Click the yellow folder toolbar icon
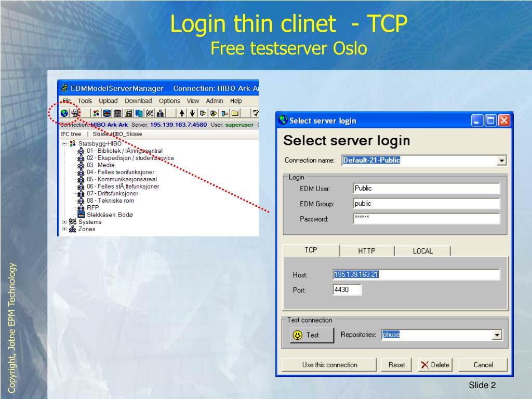532x399 pixels. 235,113
